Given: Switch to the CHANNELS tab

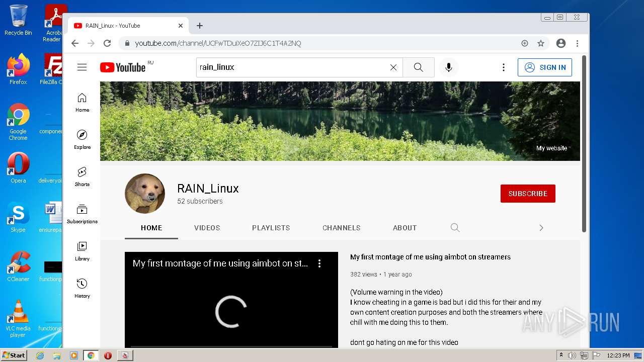Looking at the screenshot, I should point(342,228).
